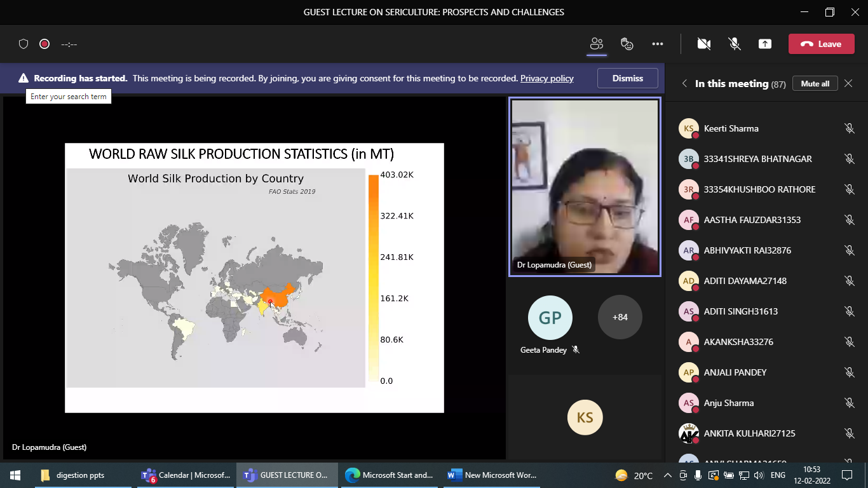Expand the +84 more participants bubble
Image resolution: width=868 pixels, height=488 pixels.
point(620,317)
